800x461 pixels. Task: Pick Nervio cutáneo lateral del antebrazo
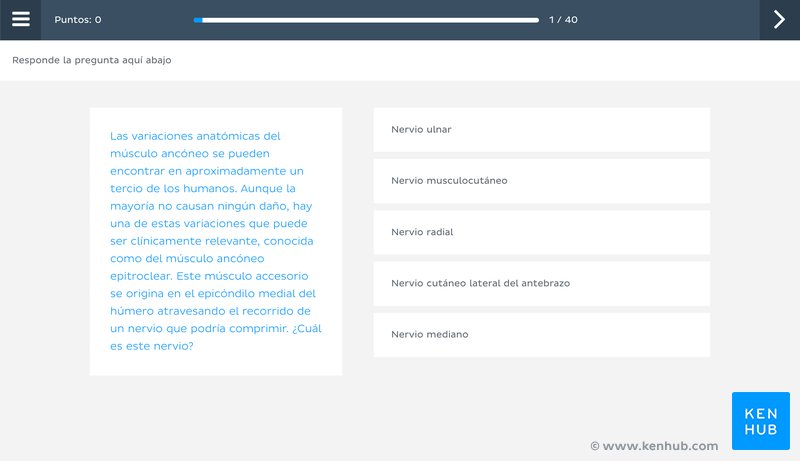pos(541,284)
